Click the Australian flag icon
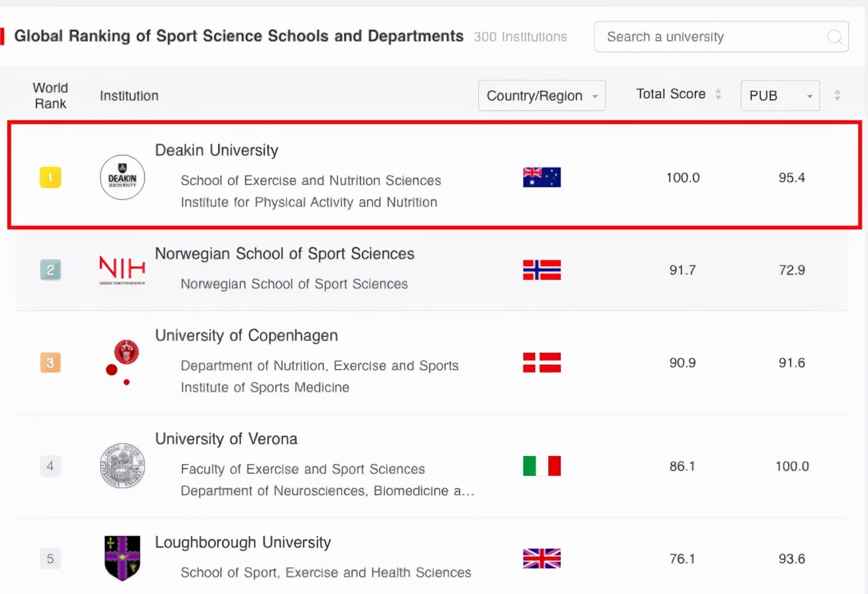868x594 pixels. (x=542, y=177)
